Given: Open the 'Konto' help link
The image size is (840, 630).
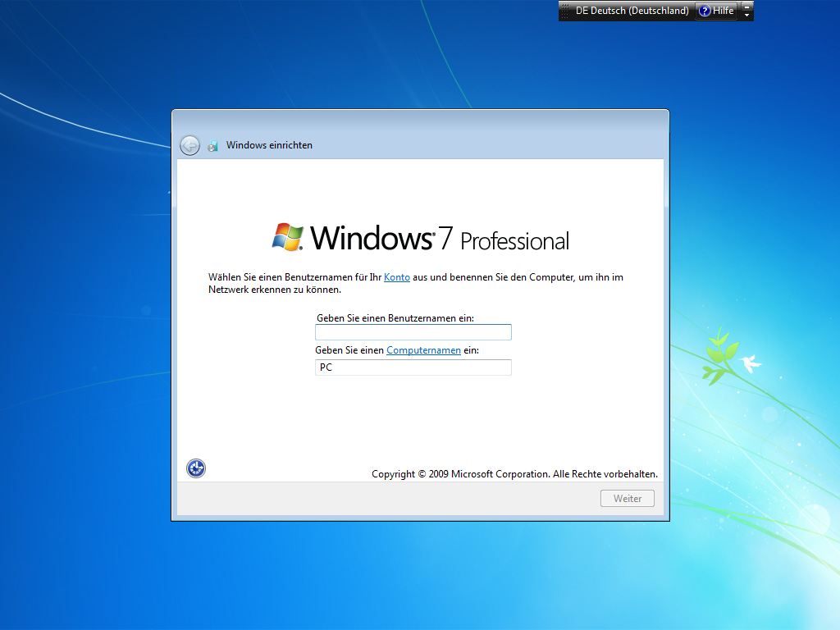Looking at the screenshot, I should (x=396, y=277).
